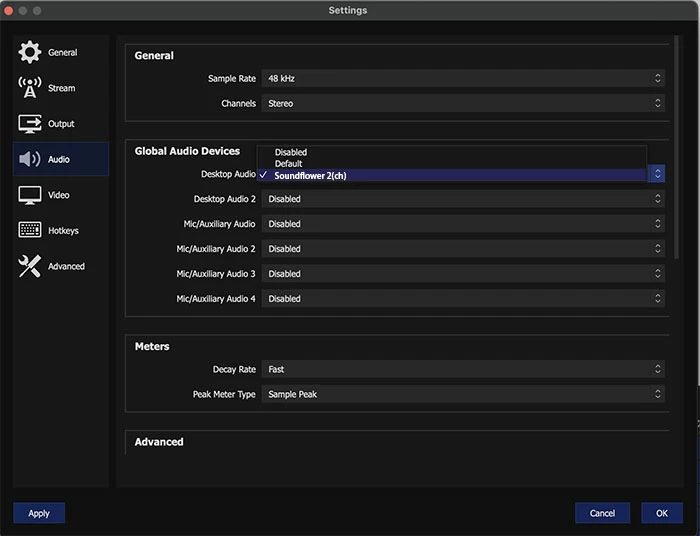Screen dimensions: 700x536
Task: Open the Channels dropdown
Action: pyautogui.click(x=462, y=103)
